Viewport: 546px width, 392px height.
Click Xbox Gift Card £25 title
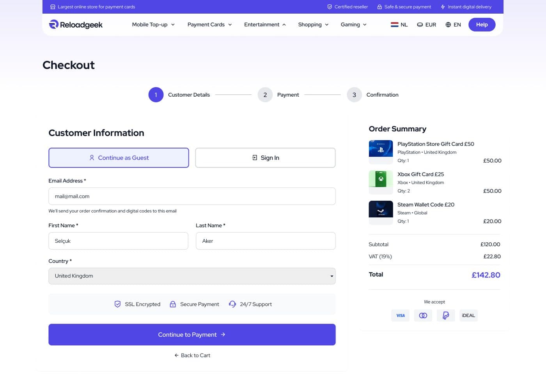tap(420, 174)
